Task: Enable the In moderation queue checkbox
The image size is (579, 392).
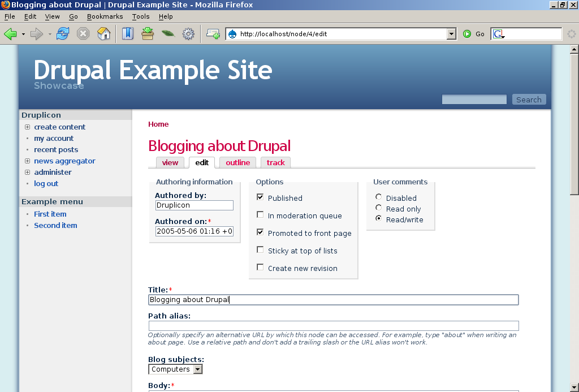Action: pyautogui.click(x=260, y=214)
